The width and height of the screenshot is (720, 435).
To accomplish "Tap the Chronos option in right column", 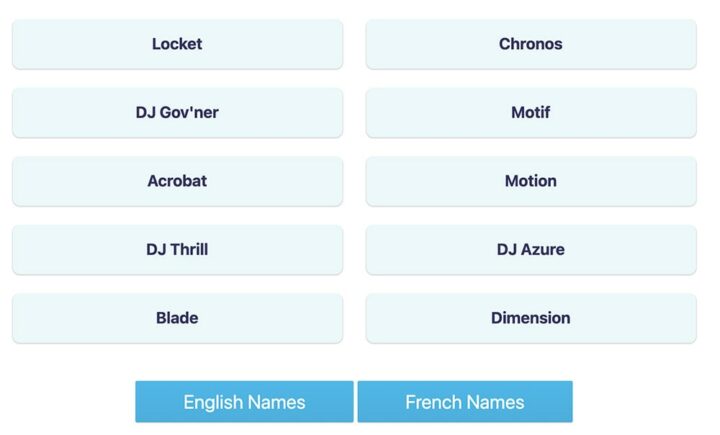I will pyautogui.click(x=530, y=44).
